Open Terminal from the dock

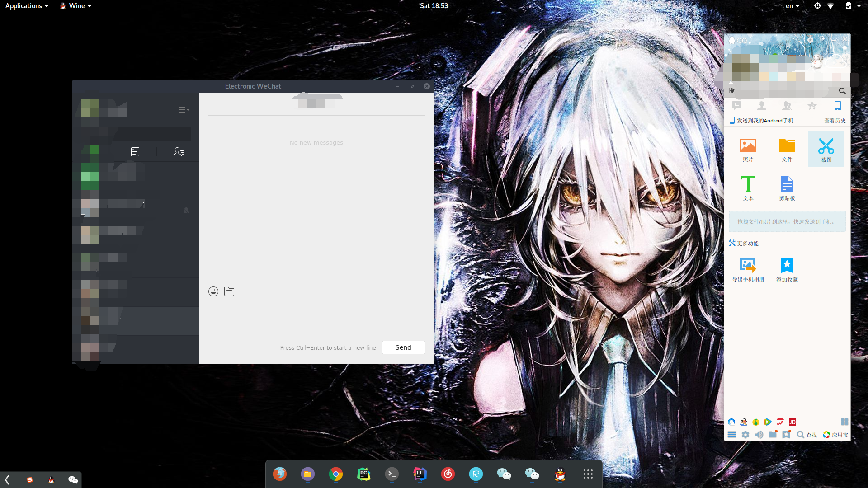pyautogui.click(x=392, y=474)
